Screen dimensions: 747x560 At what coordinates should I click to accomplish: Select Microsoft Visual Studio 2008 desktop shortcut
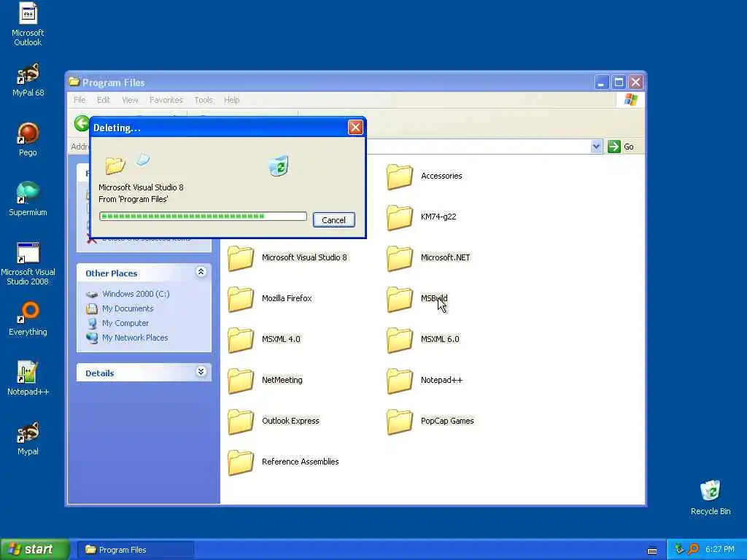28,264
